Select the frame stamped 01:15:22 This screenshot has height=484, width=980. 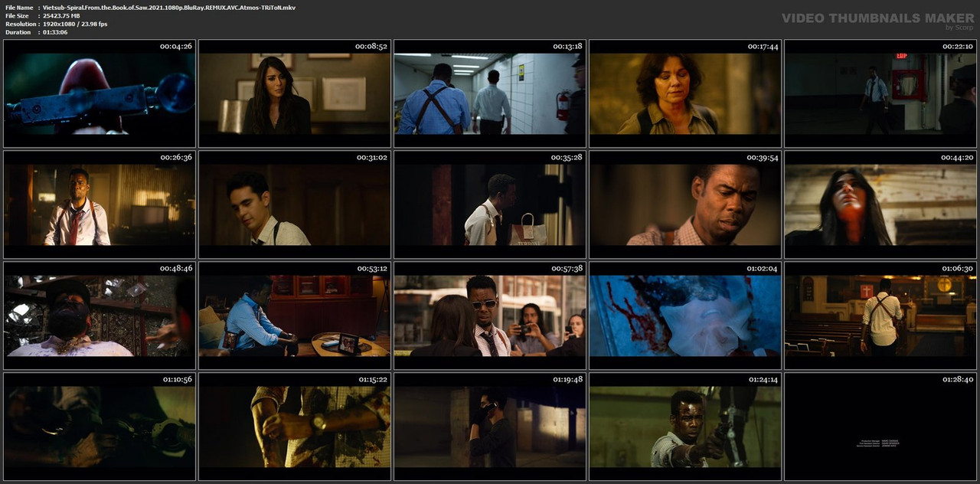pyautogui.click(x=295, y=427)
